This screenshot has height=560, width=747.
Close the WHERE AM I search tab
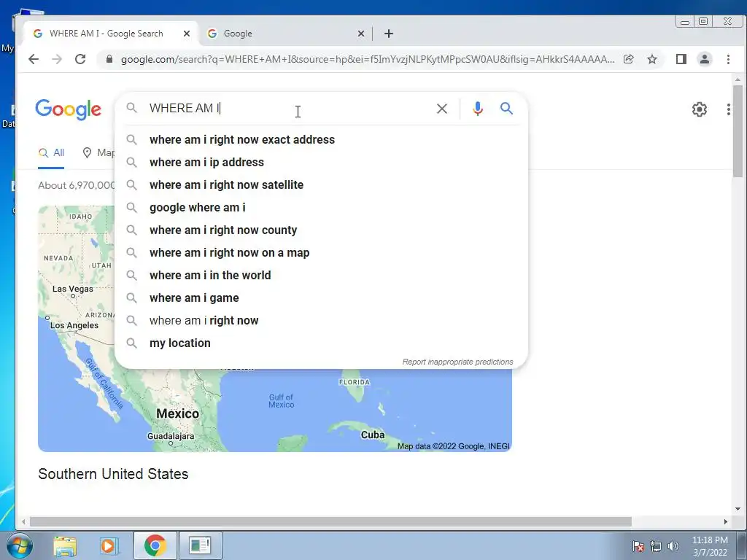[187, 34]
